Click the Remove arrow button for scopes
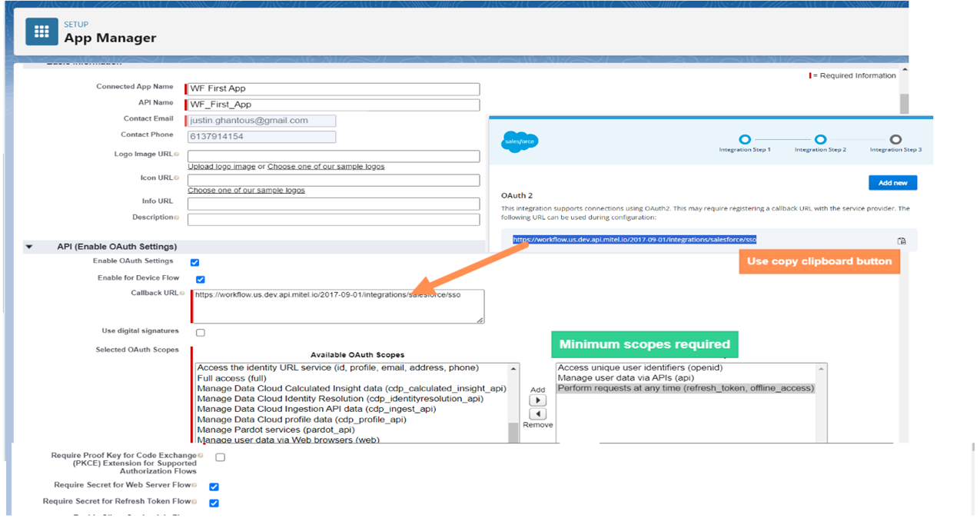 (x=538, y=414)
